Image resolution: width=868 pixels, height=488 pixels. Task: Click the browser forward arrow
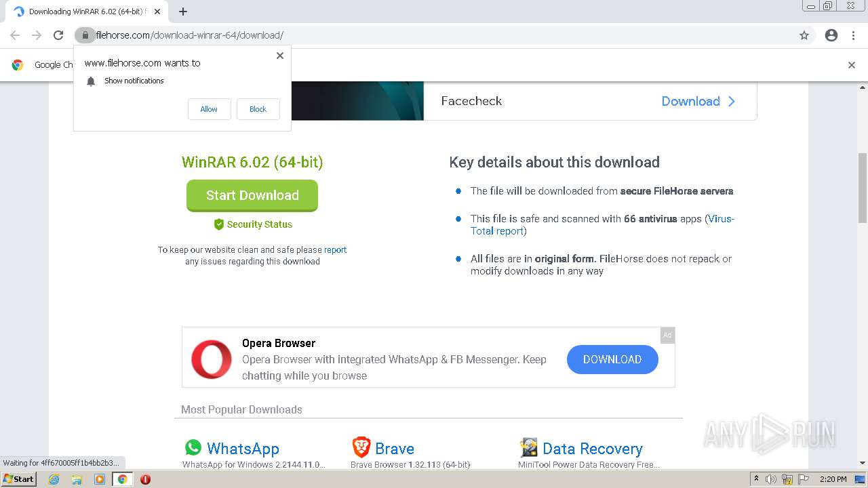[x=37, y=35]
